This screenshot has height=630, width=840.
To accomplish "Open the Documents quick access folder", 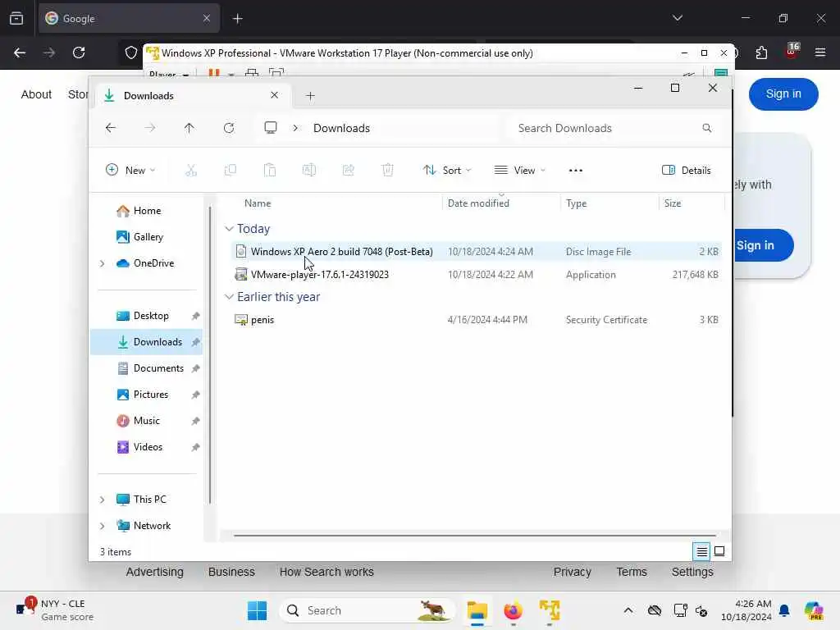I will click(146, 368).
